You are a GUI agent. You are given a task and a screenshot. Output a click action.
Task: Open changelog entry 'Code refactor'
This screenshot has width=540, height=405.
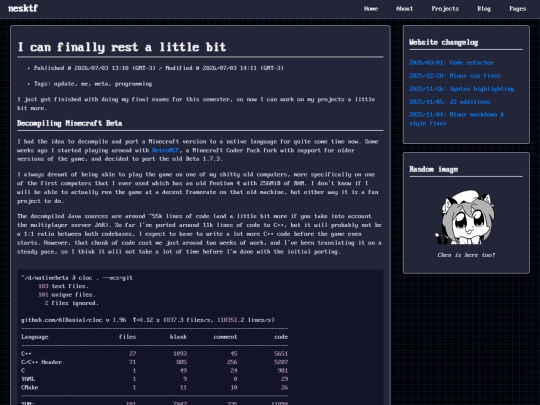point(451,63)
